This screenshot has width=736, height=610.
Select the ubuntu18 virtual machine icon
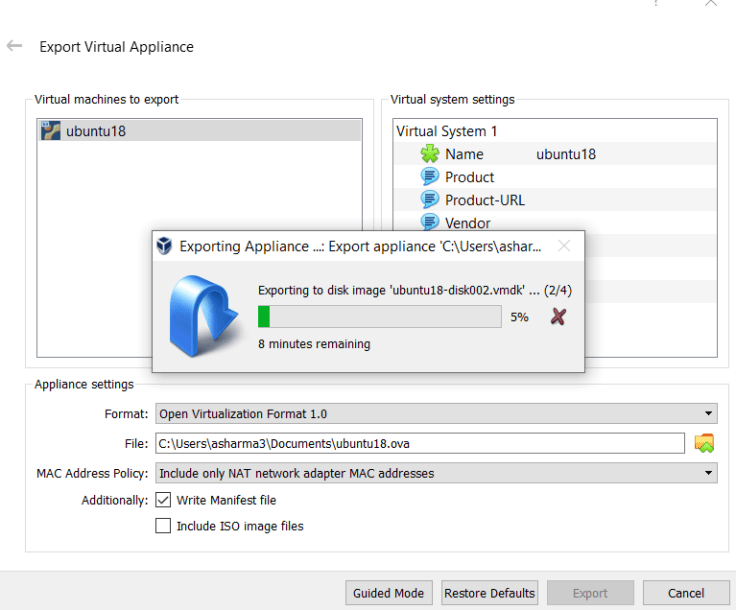tap(51, 130)
